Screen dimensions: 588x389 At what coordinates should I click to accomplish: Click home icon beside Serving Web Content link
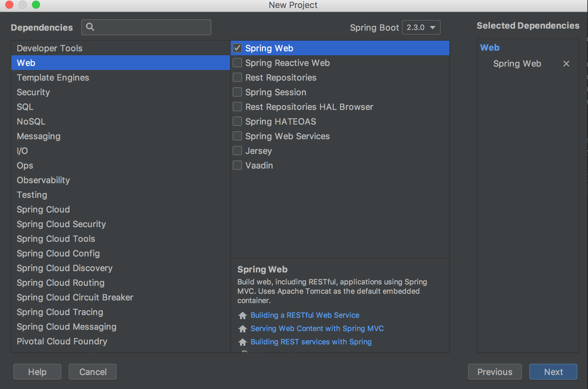(243, 329)
